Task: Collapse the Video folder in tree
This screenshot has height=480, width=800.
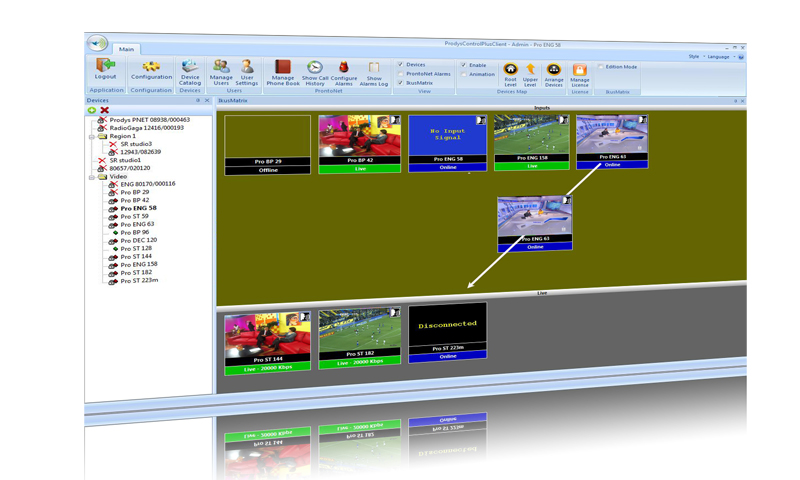Action: 91,176
